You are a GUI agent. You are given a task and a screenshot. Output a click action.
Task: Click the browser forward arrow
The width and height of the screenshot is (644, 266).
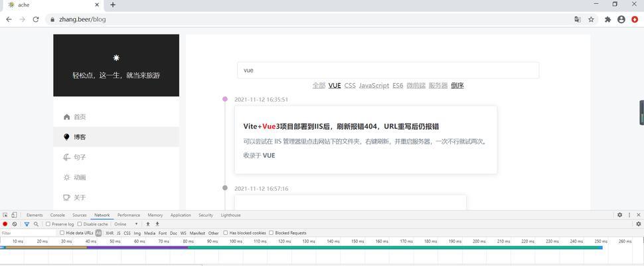click(x=22, y=19)
